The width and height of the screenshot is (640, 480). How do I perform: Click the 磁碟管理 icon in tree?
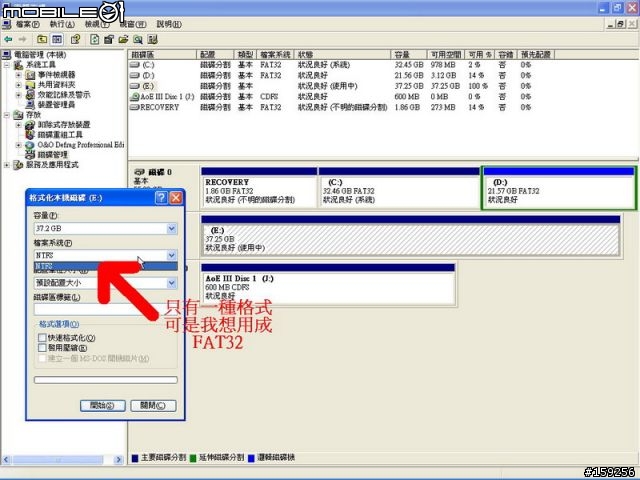click(30, 155)
